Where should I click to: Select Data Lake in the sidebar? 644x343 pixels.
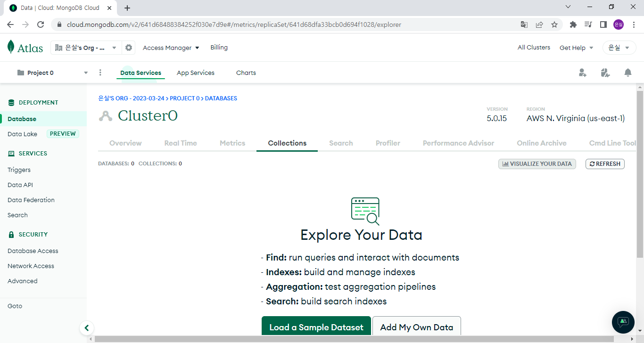pos(22,134)
